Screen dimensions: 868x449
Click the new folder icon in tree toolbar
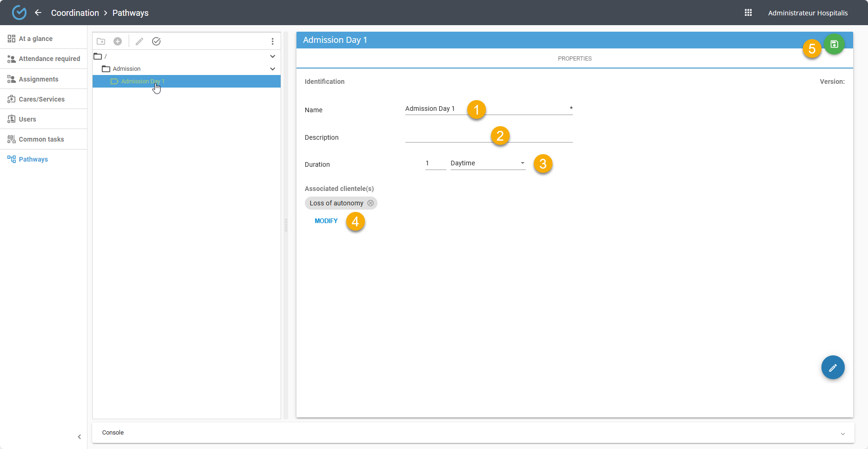tap(101, 41)
